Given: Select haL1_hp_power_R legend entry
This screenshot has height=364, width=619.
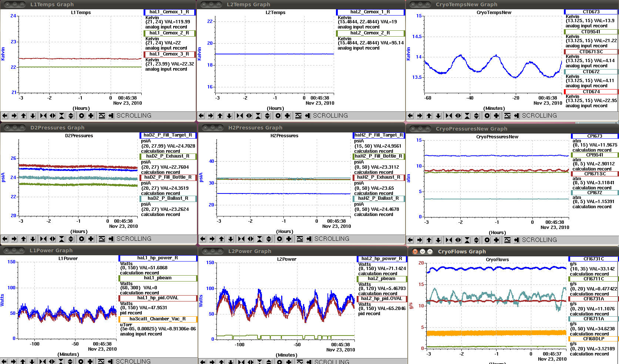Looking at the screenshot, I should [x=158, y=258].
